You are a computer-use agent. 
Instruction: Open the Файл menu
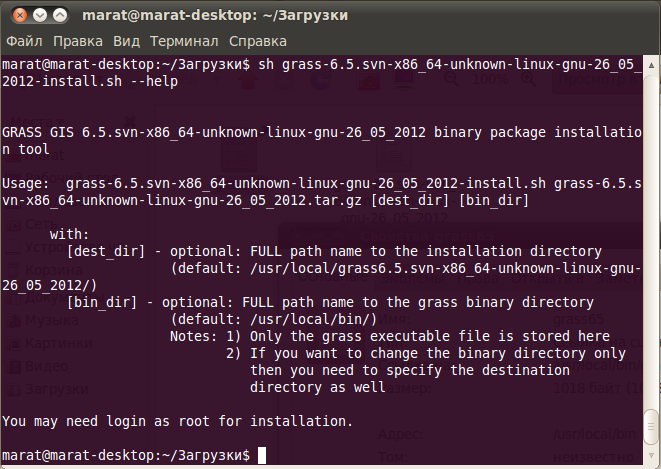(24, 41)
